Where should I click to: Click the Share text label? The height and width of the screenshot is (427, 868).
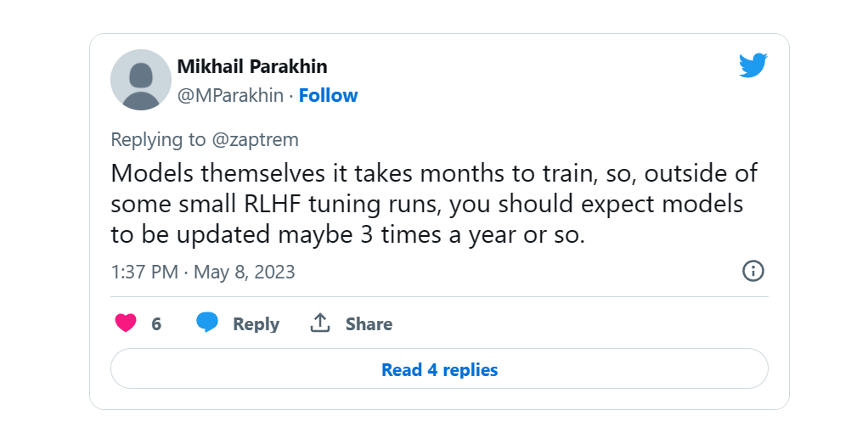coord(369,323)
